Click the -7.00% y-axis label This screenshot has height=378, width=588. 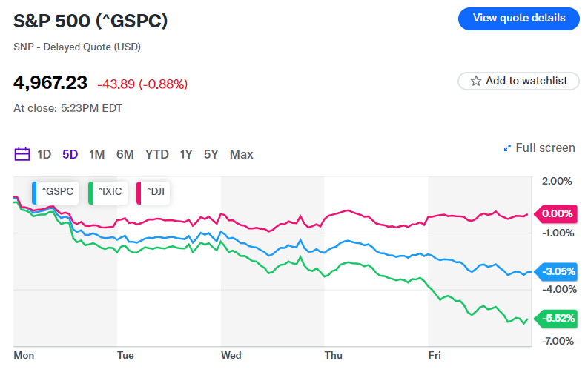point(558,341)
